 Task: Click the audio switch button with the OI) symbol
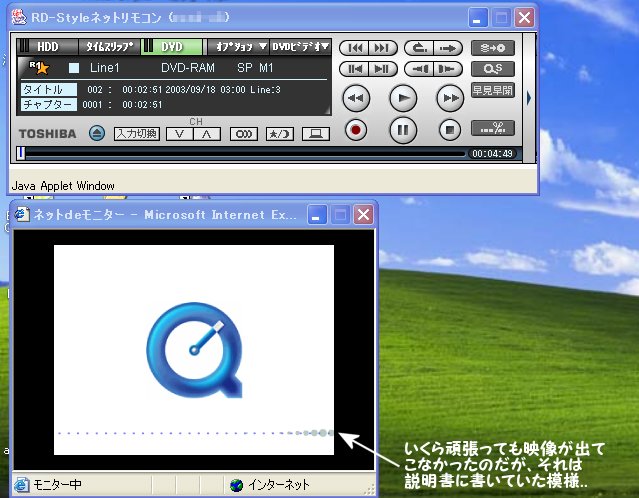[x=244, y=134]
